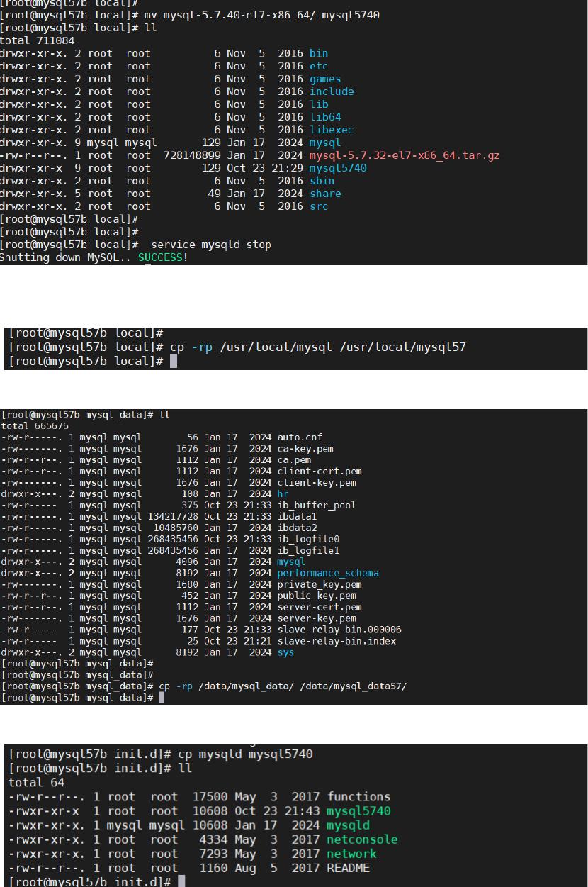Click the netconsole script entry
This screenshot has height=887, width=588.
tap(361, 839)
